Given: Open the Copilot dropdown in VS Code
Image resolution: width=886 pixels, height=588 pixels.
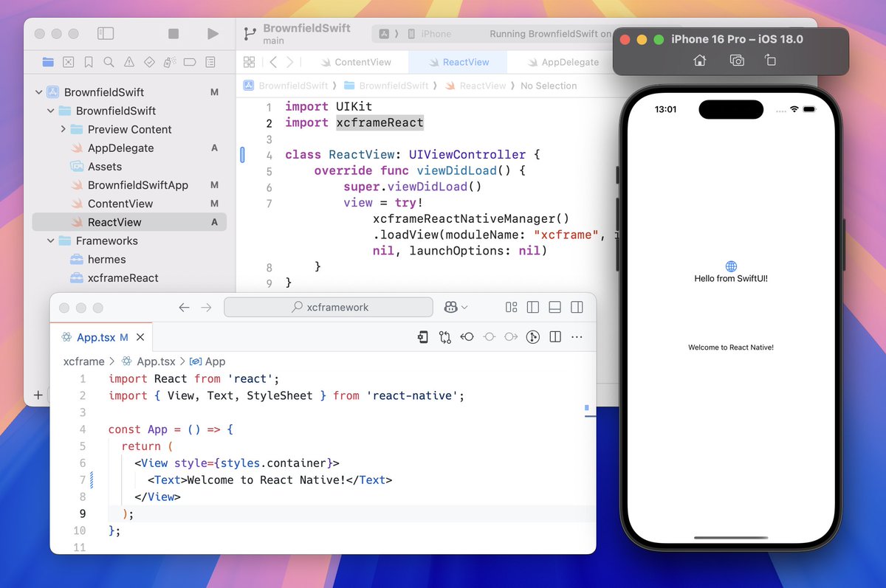Looking at the screenshot, I should [456, 308].
